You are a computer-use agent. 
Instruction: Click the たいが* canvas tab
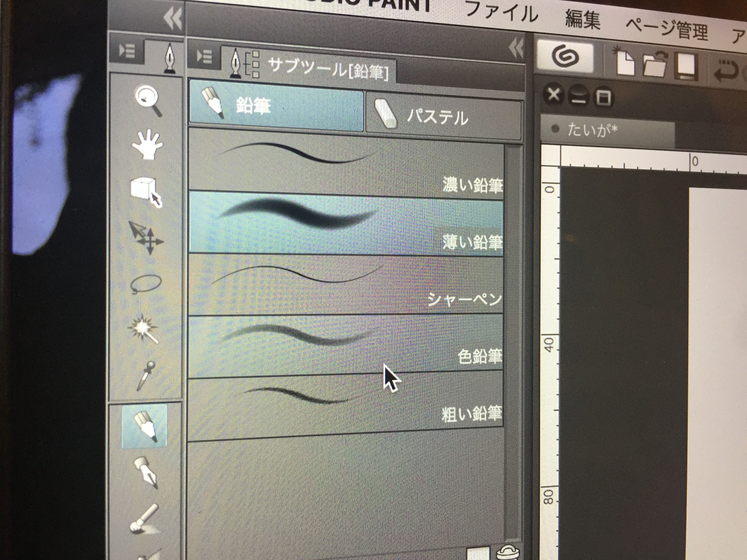(x=608, y=131)
